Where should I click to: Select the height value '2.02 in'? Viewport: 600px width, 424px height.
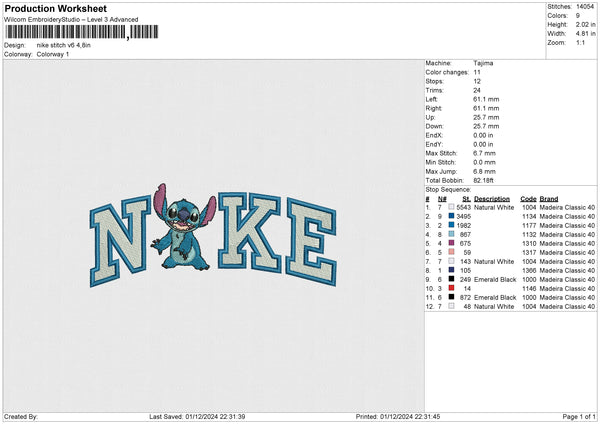coord(585,24)
